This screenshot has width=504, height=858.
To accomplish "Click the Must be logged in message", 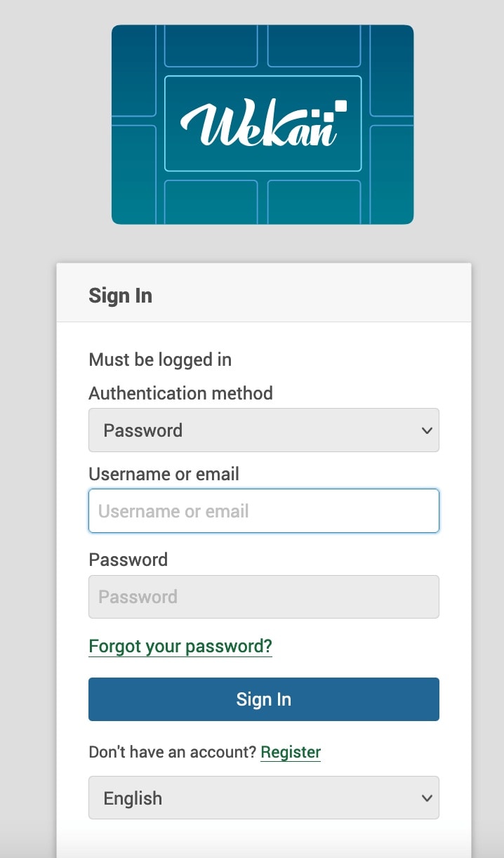I will click(x=160, y=360).
